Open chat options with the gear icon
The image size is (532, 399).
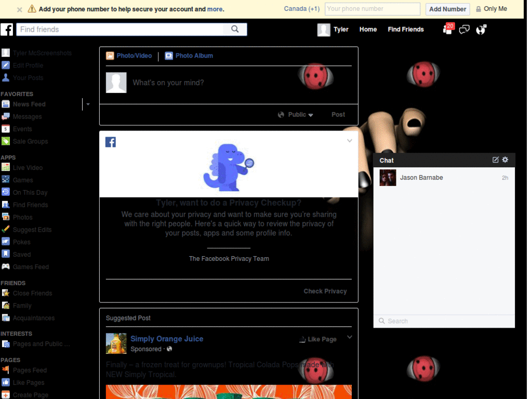click(x=504, y=160)
